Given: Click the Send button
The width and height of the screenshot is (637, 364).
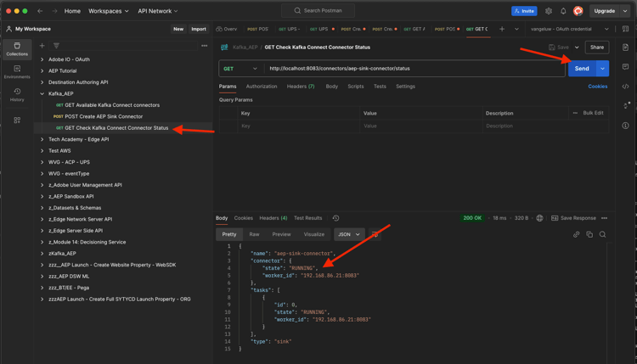Looking at the screenshot, I should pos(581,69).
